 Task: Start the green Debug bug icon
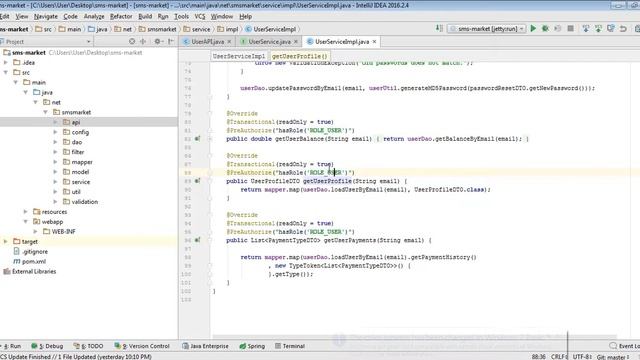pyautogui.click(x=545, y=29)
